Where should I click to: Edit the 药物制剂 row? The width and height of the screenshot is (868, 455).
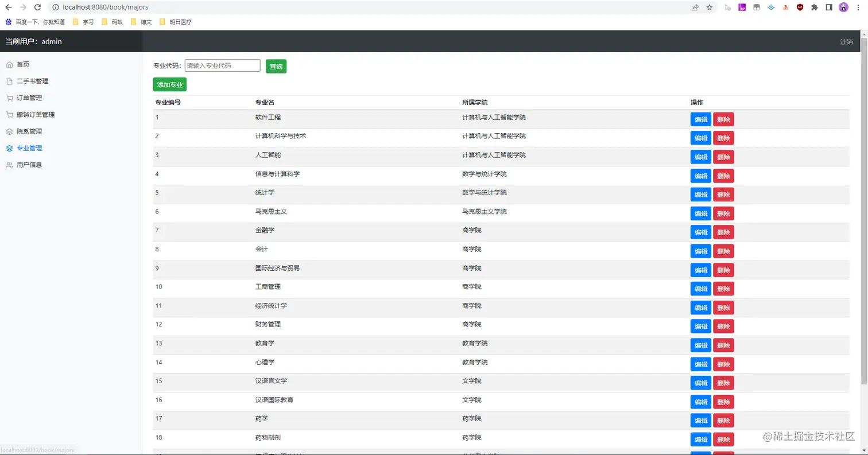point(701,440)
